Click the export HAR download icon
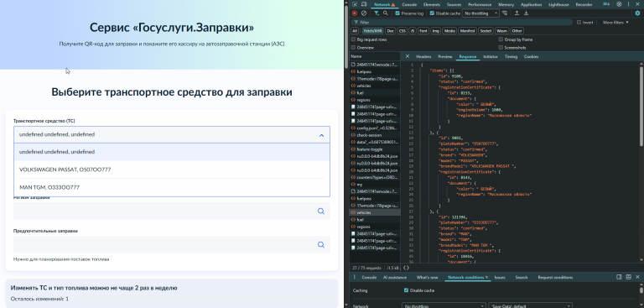Screen dimensions: 644x308 coord(526,13)
